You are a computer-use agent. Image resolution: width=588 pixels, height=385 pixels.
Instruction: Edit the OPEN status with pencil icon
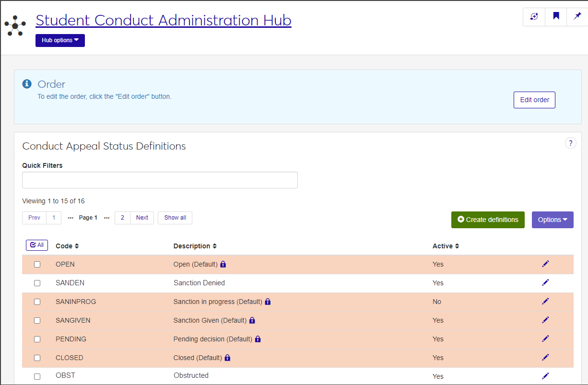(545, 264)
